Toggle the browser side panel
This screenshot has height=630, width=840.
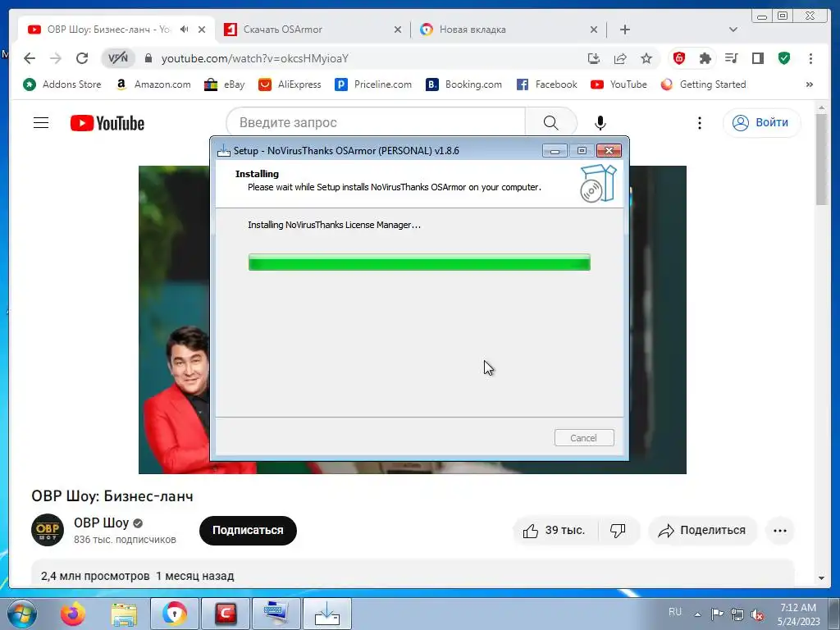click(x=757, y=58)
